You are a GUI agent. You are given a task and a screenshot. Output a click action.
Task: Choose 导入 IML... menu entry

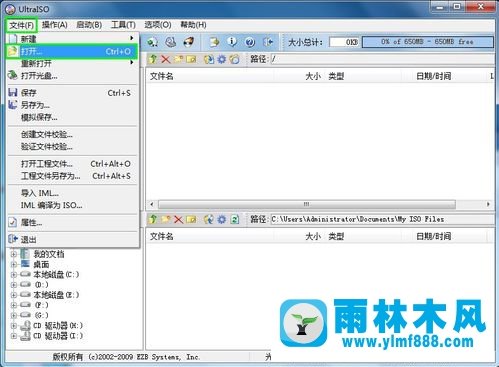[72, 193]
